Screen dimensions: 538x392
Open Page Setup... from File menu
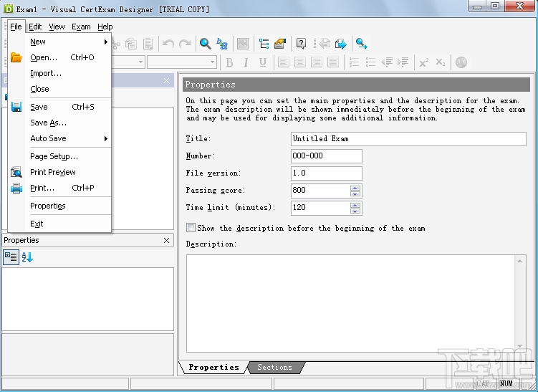point(59,156)
